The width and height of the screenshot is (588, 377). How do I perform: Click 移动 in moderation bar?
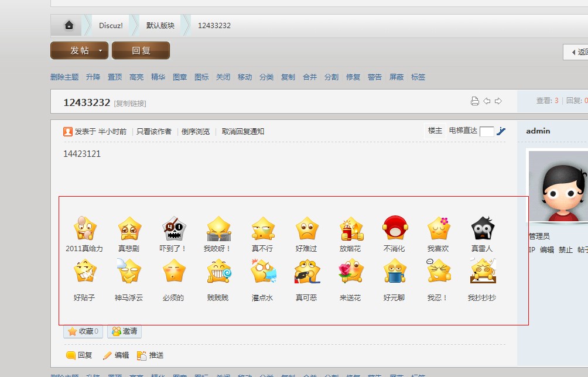[245, 77]
